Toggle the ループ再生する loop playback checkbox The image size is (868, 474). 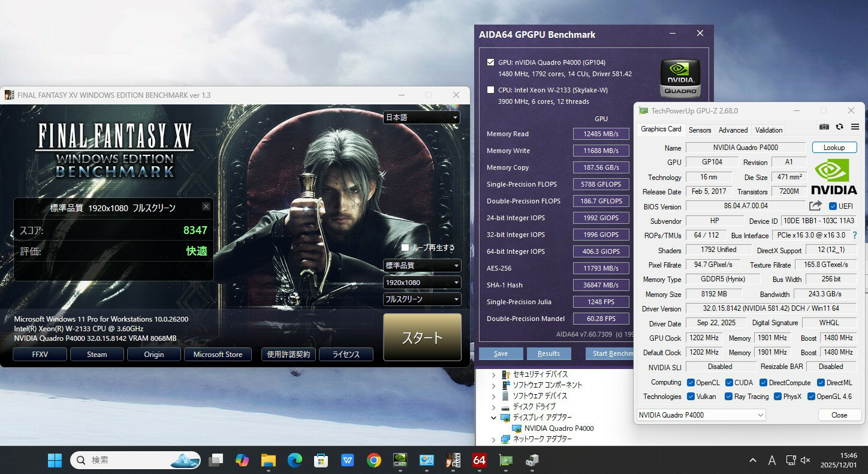point(405,247)
